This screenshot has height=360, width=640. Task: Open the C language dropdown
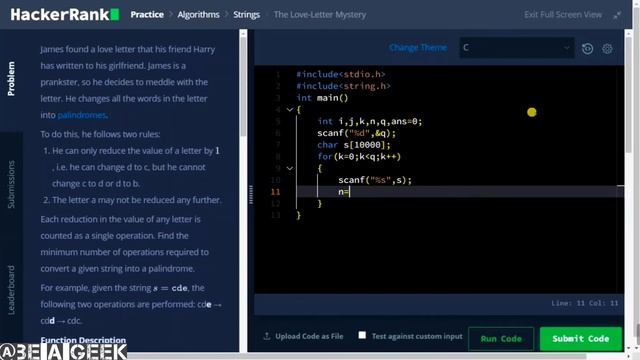(517, 48)
